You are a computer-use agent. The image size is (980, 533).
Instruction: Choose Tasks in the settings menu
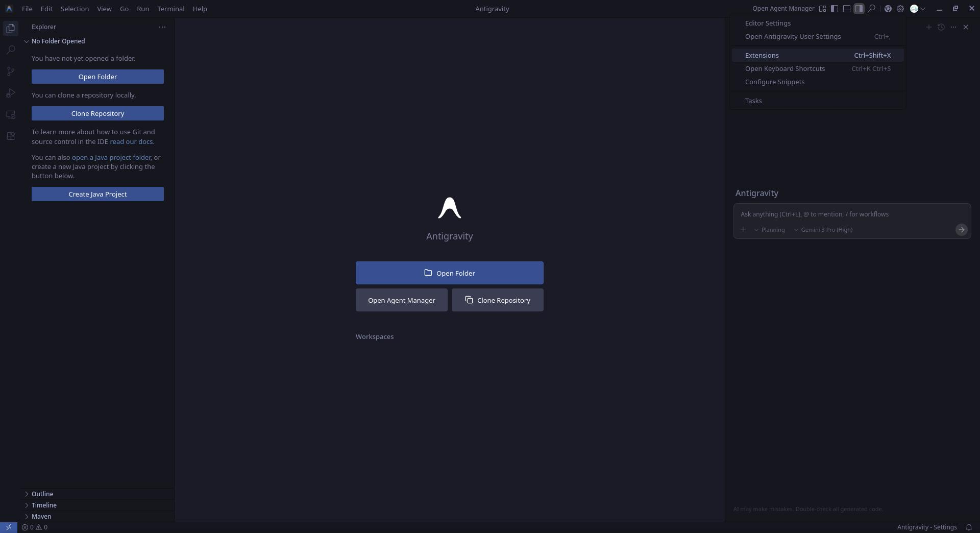tap(818, 101)
